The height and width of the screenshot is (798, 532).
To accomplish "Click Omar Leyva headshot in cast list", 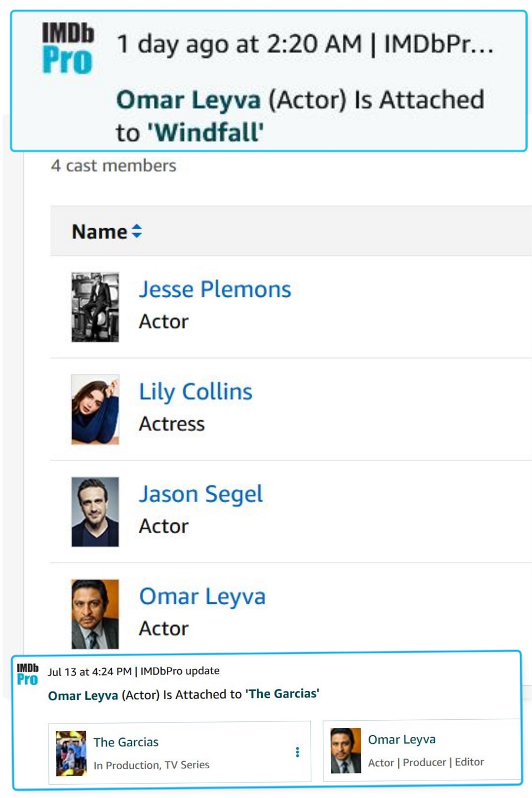I will 95,614.
